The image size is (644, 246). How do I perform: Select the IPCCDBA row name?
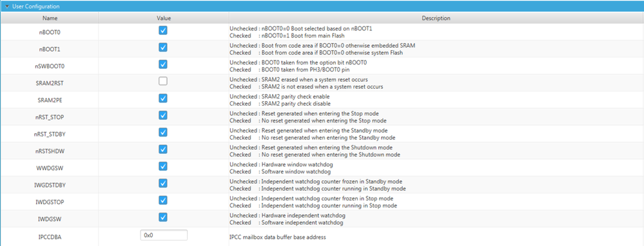click(50, 236)
